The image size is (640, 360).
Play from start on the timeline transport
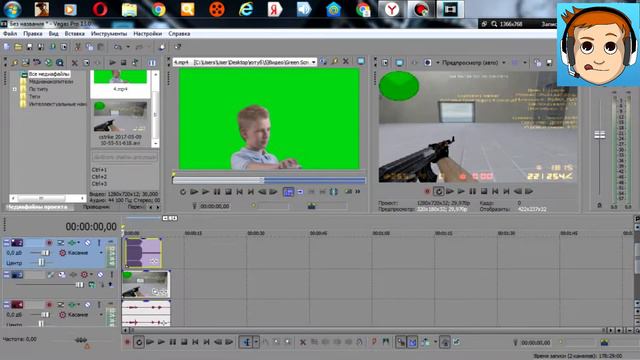(150, 342)
